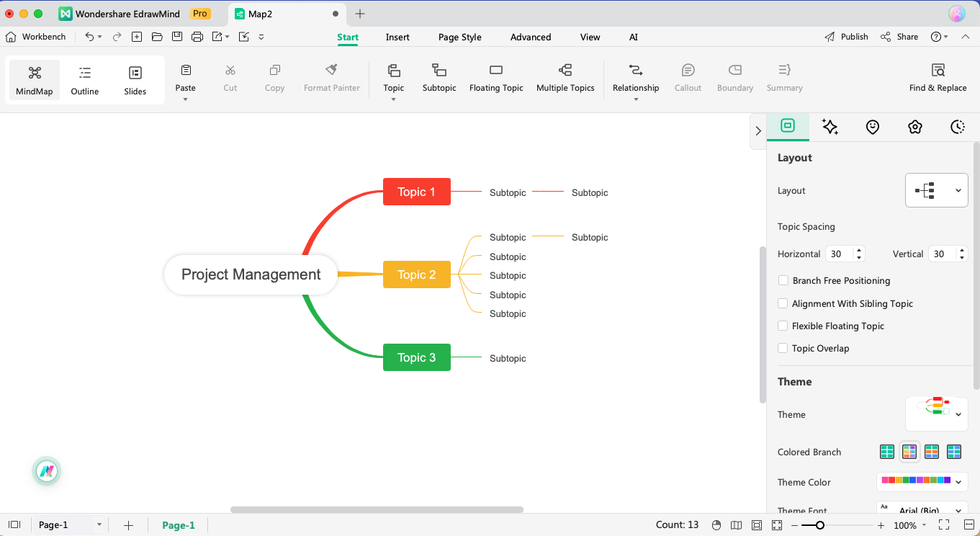Open a new document tab
The image size is (980, 536).
coord(360,14)
